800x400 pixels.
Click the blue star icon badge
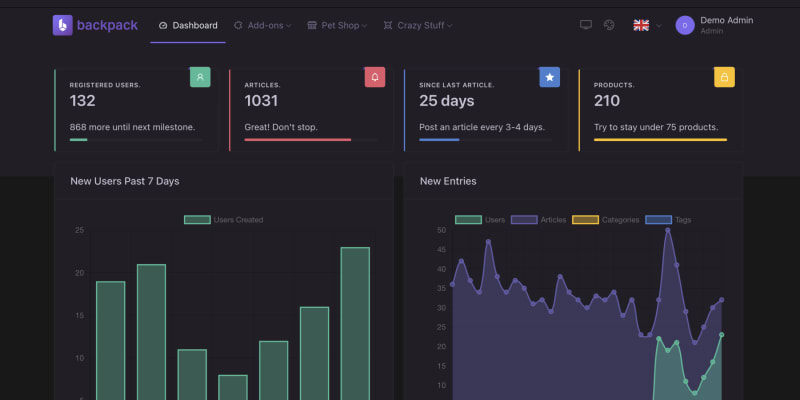pos(549,77)
